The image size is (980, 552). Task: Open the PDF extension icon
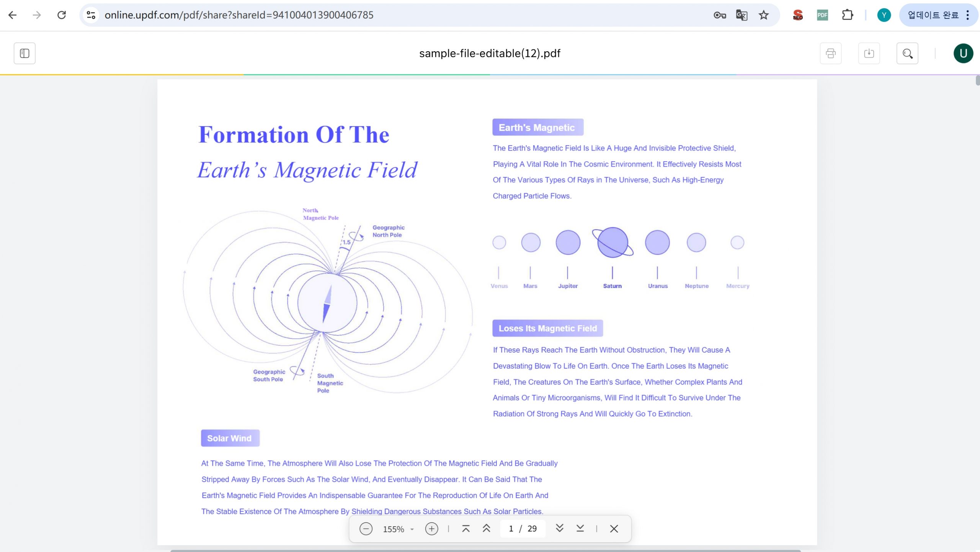[822, 15]
